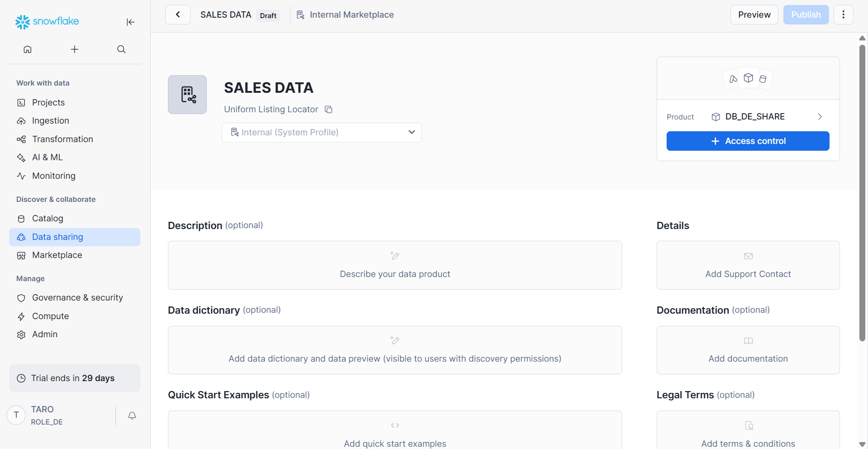Copy the Uniform Listing Locator
The width and height of the screenshot is (868, 449).
pos(329,110)
